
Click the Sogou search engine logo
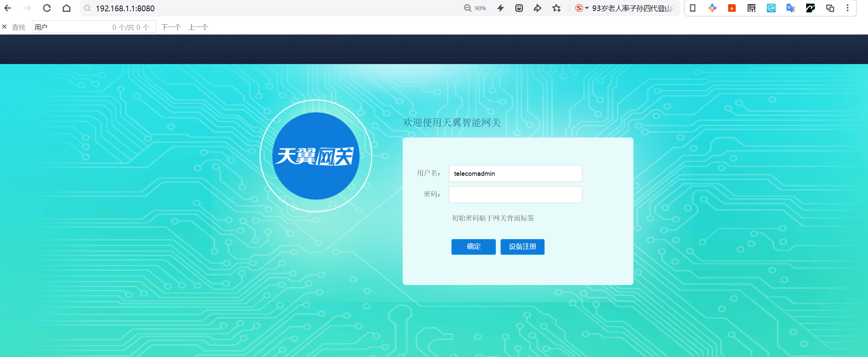click(x=579, y=8)
